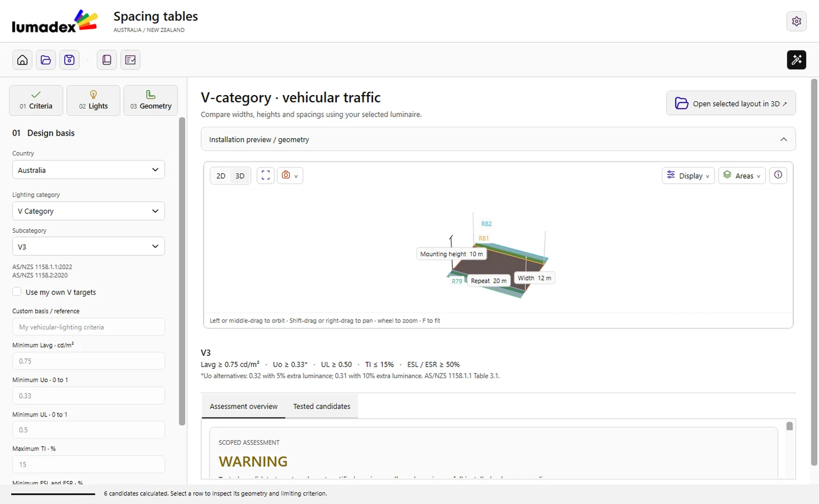Click the Custom basis / reference field
This screenshot has width=819, height=504.
coord(89,327)
